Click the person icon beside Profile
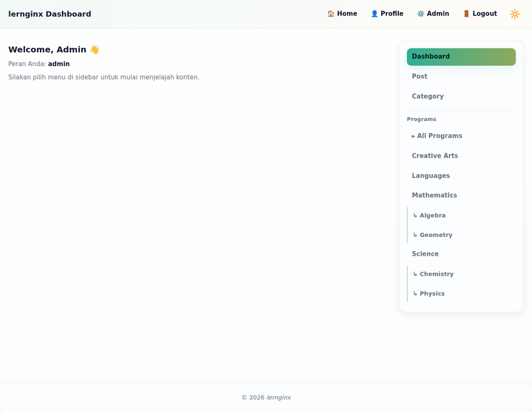The image size is (532, 412). coord(374,13)
